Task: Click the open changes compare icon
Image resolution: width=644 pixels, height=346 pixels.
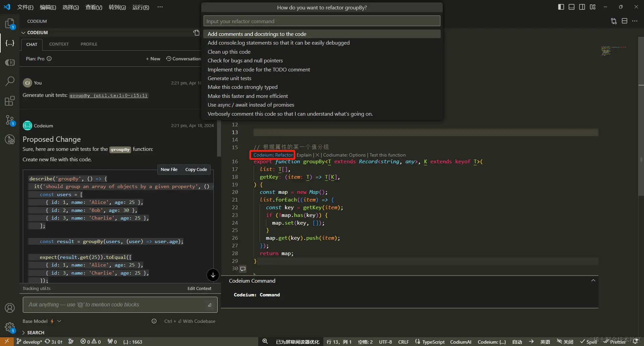Action: 614,21
